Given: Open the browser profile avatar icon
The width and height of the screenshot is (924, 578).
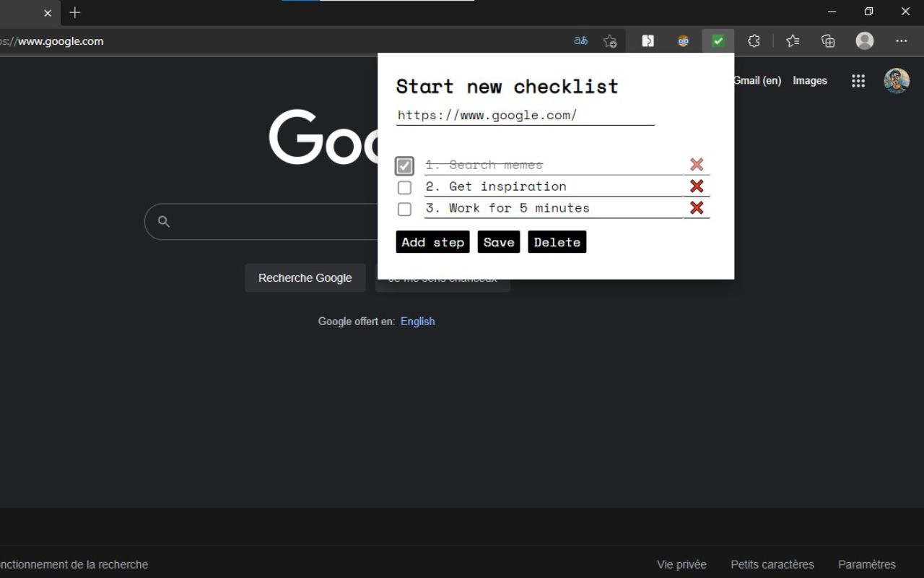Looking at the screenshot, I should pos(865,41).
